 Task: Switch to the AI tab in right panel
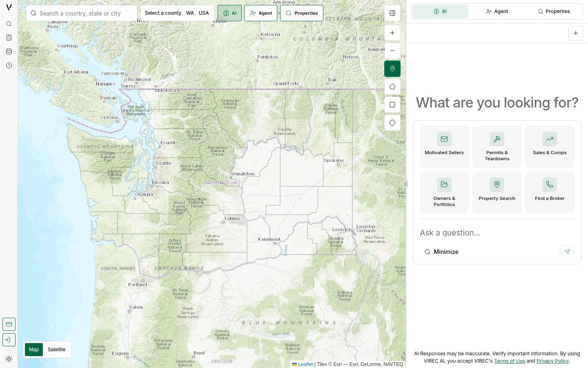click(440, 11)
